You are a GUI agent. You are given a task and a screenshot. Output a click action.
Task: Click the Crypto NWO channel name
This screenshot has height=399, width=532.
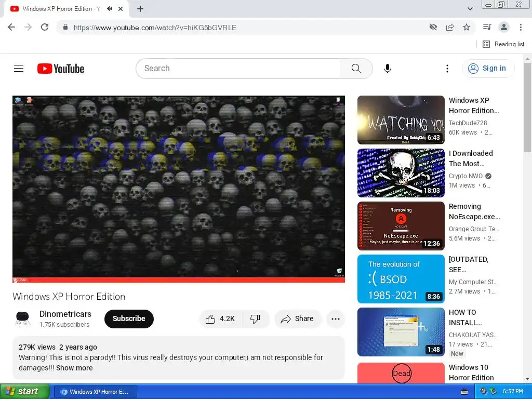[x=465, y=176]
